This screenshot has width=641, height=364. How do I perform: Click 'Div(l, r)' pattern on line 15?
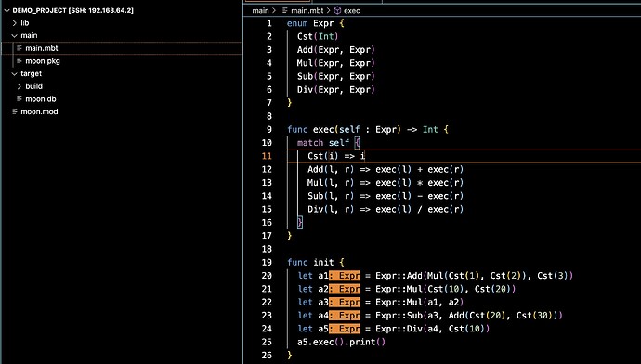pyautogui.click(x=331, y=209)
